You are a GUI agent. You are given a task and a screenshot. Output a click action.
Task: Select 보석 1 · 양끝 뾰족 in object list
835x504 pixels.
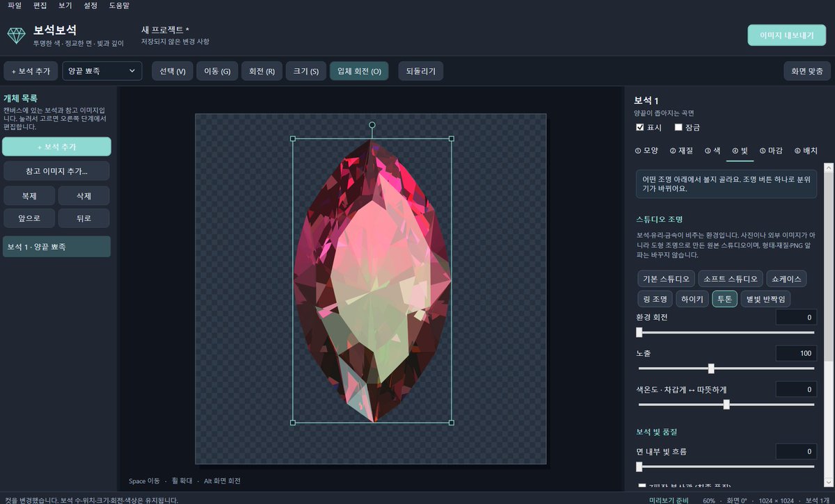pyautogui.click(x=56, y=247)
